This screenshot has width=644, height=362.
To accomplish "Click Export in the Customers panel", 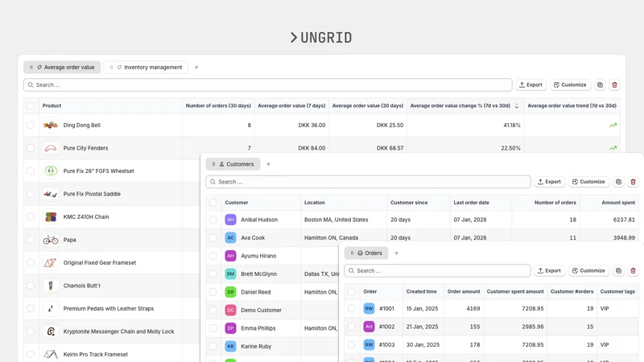I will (x=549, y=182).
